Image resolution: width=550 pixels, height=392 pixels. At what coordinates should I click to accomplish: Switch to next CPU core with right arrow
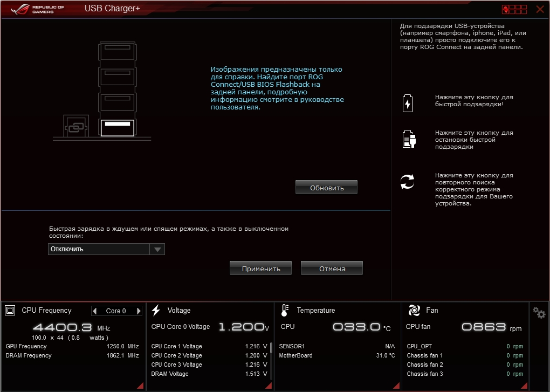pyautogui.click(x=139, y=311)
